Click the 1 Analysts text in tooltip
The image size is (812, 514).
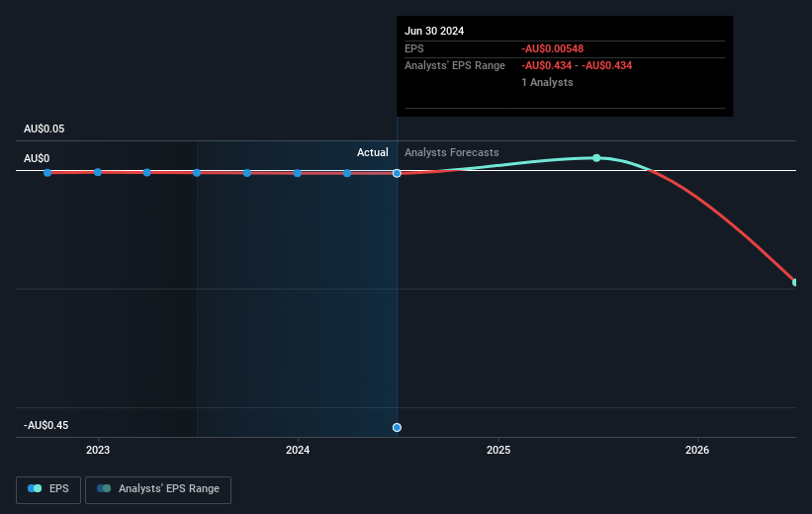click(547, 82)
